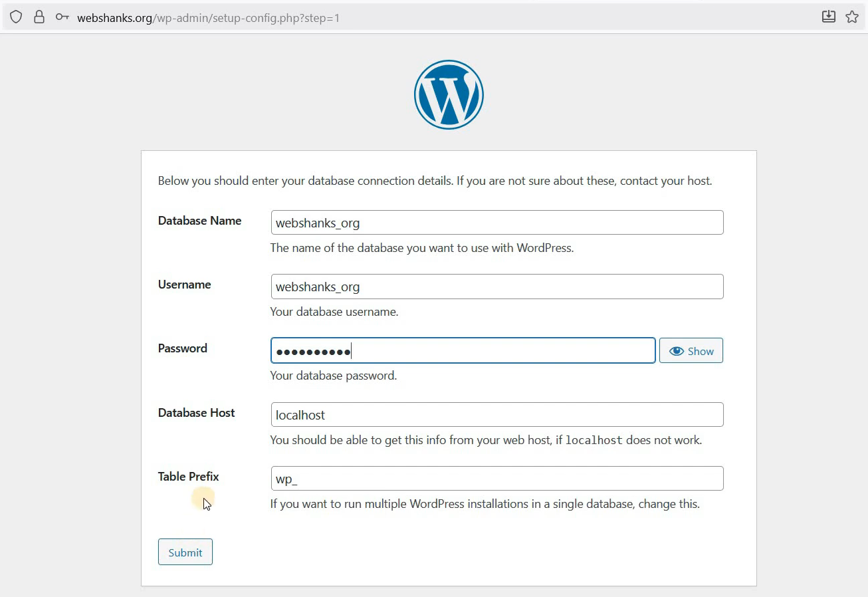The image size is (868, 597).
Task: Click the download page icon in address bar
Action: tap(828, 17)
